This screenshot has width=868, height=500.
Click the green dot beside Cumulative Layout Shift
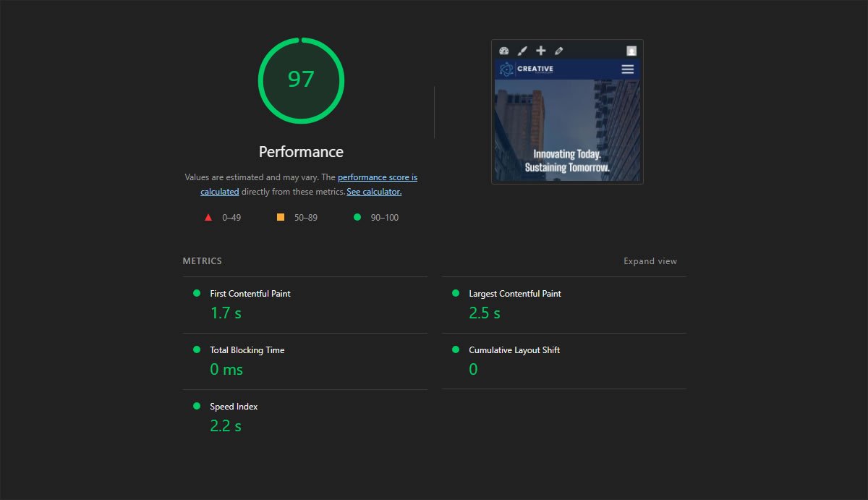(x=456, y=349)
